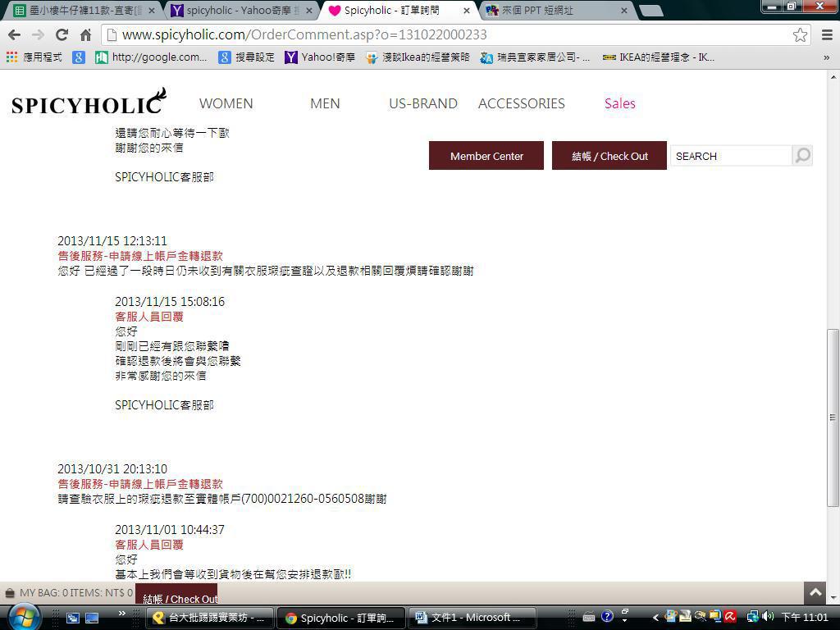840x630 pixels.
Task: Click the taskbar volume speaker icon
Action: [769, 617]
